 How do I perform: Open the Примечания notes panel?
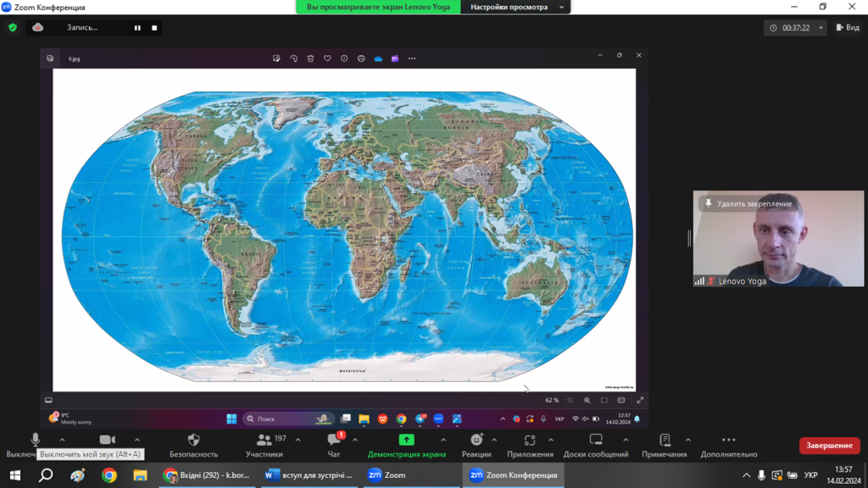[665, 446]
